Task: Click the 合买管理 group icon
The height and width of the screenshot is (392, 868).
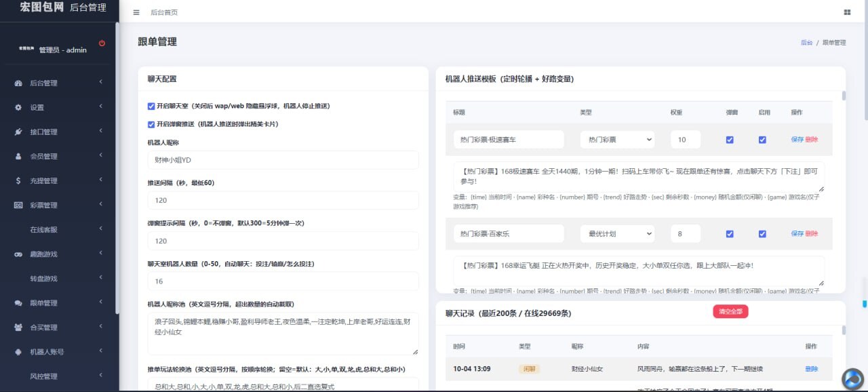Action: pyautogui.click(x=18, y=327)
